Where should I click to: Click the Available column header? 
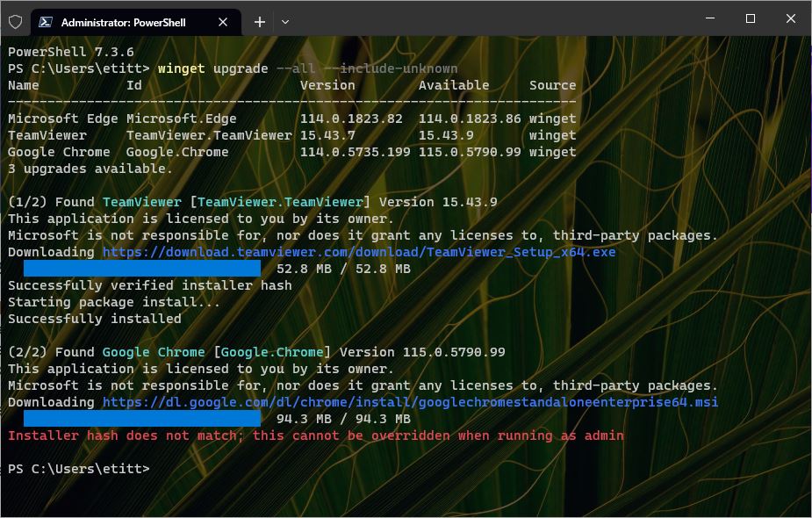[x=453, y=85]
